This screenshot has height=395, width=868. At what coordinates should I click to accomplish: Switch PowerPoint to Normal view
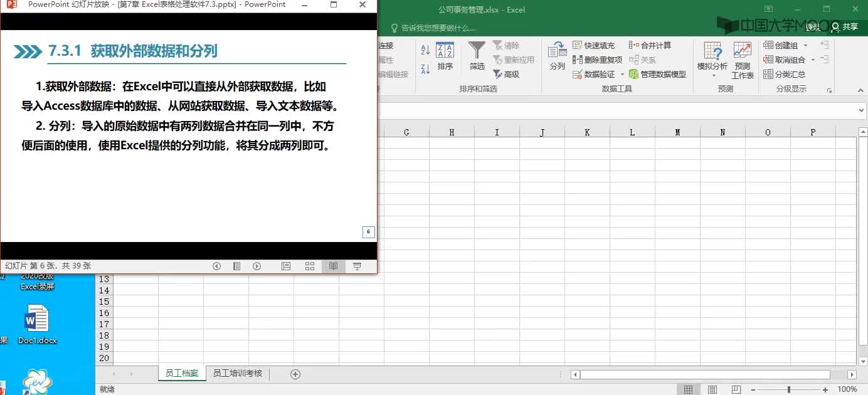[286, 266]
